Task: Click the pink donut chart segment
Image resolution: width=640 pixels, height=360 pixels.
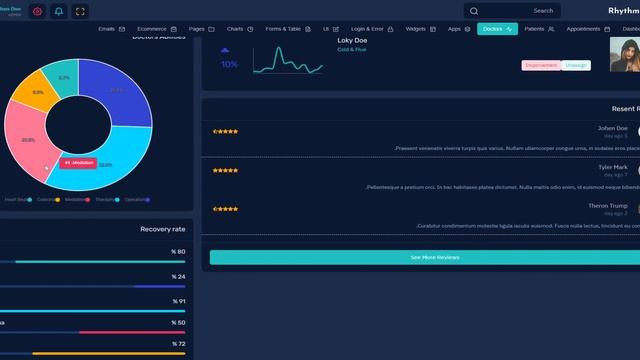Action: coord(27,139)
